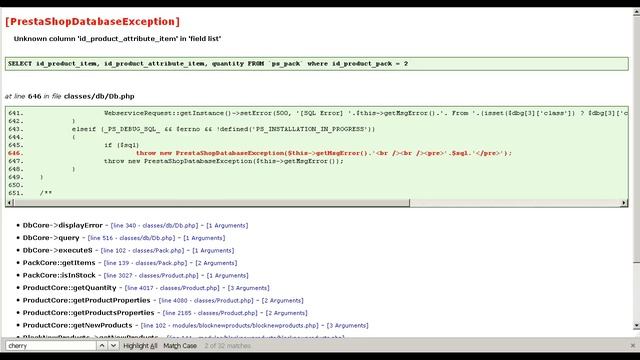Open '[2 Arguments]' for ProductCore::getProductsProperties
Image resolution: width=640 pixels, height=360 pixels.
click(x=287, y=313)
